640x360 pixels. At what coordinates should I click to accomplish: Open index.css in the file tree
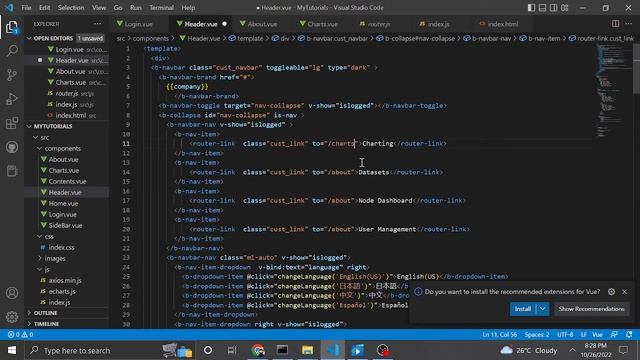[62, 247]
